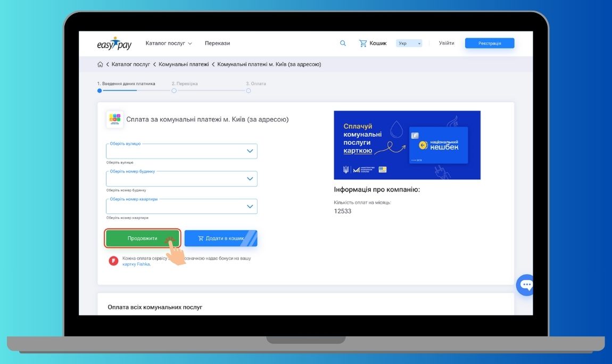Click the Додати в кошик button

(x=221, y=238)
